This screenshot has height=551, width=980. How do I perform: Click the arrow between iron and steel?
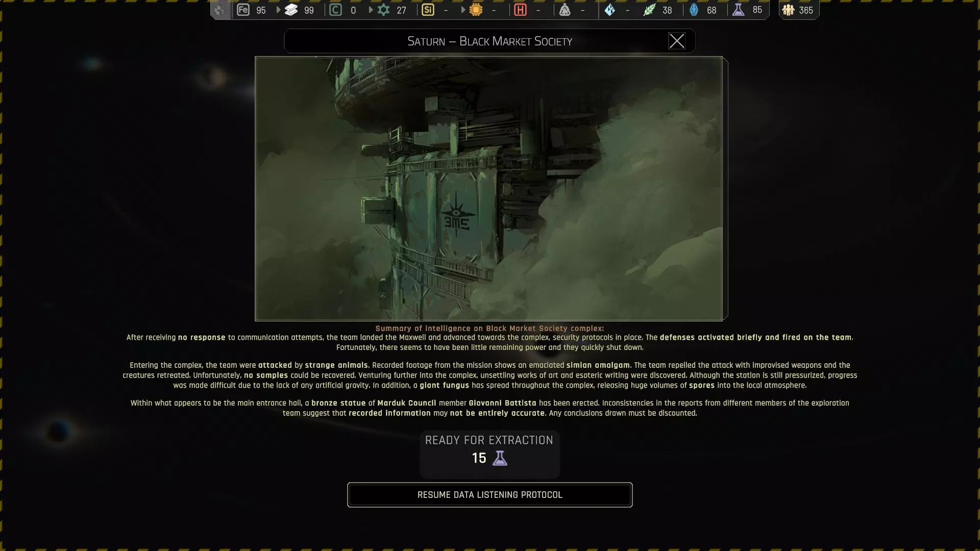click(278, 10)
